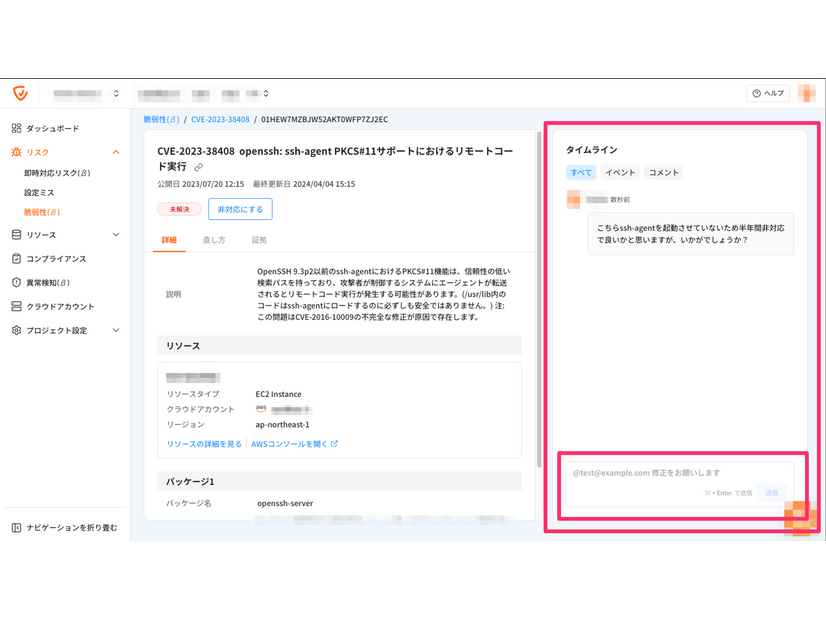Go to クラウドアカウント in the sidebar
Screen dimensions: 826x620
[60, 307]
